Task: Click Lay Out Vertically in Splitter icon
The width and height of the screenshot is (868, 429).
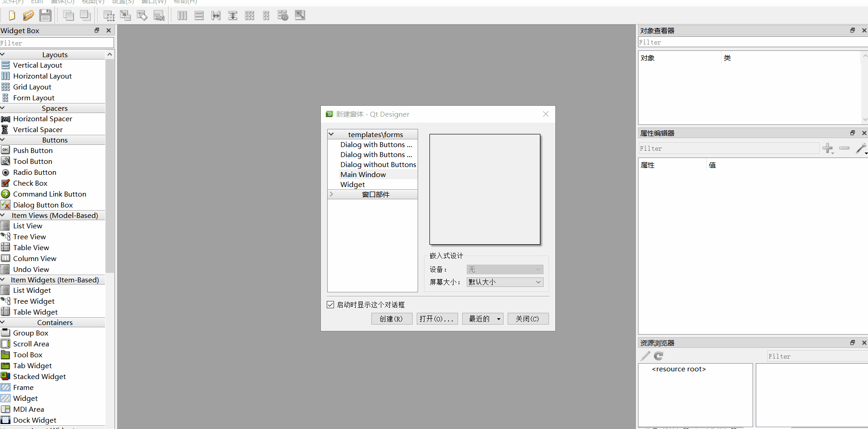Action: (233, 15)
